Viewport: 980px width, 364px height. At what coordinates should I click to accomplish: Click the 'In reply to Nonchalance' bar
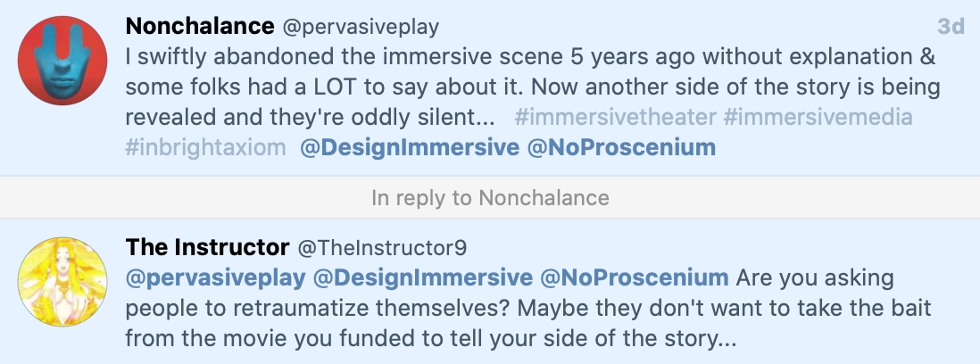[x=490, y=197]
